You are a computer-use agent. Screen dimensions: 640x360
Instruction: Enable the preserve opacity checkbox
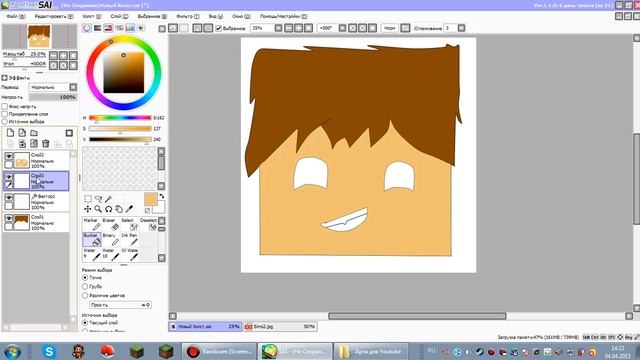click(5, 107)
